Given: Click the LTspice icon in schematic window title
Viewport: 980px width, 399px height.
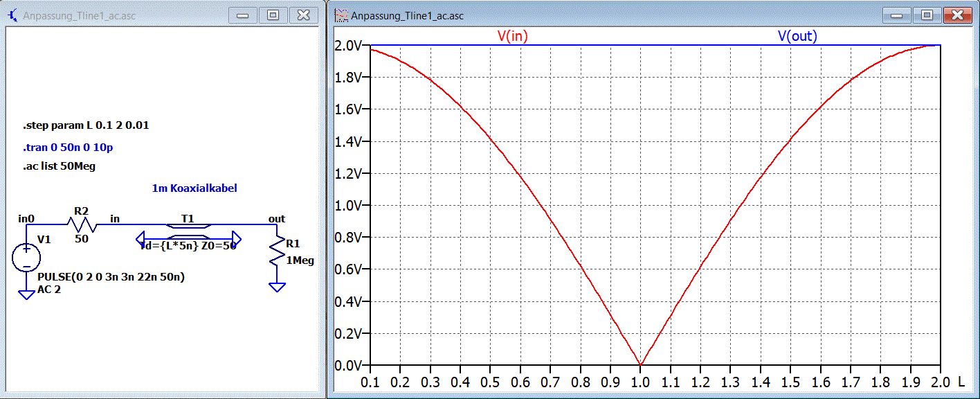Looking at the screenshot, I should (x=12, y=15).
